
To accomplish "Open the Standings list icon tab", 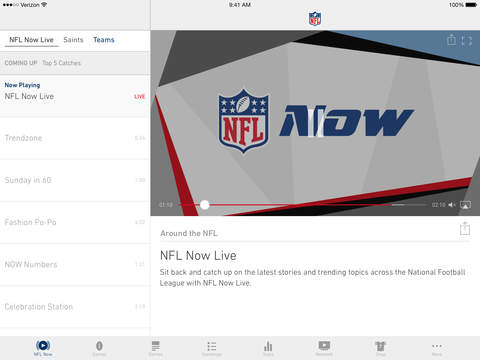I will pos(212,348).
